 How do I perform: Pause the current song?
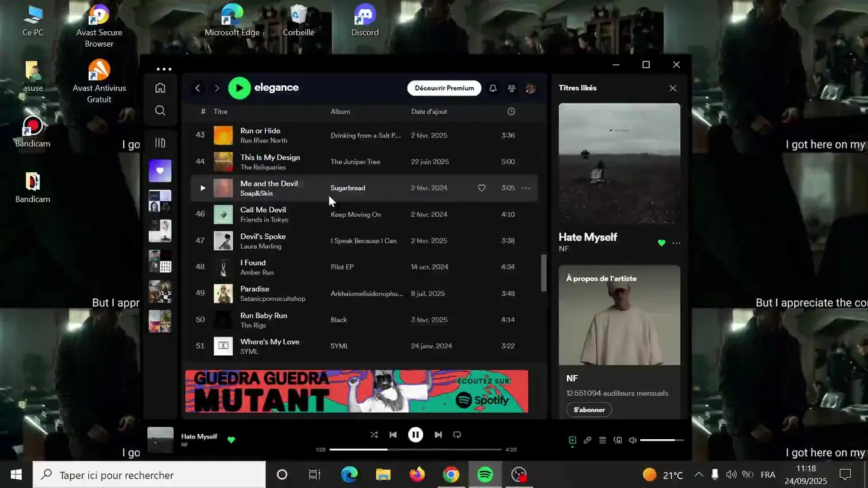tap(416, 434)
